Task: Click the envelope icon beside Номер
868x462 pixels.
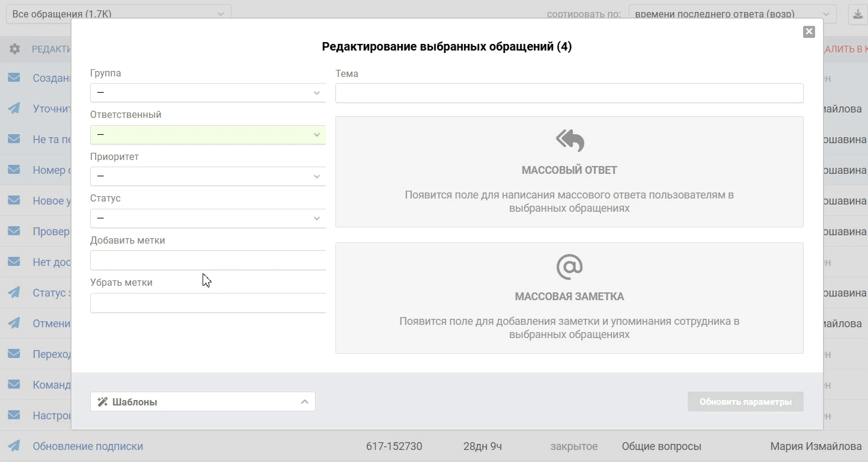Action: click(x=14, y=170)
